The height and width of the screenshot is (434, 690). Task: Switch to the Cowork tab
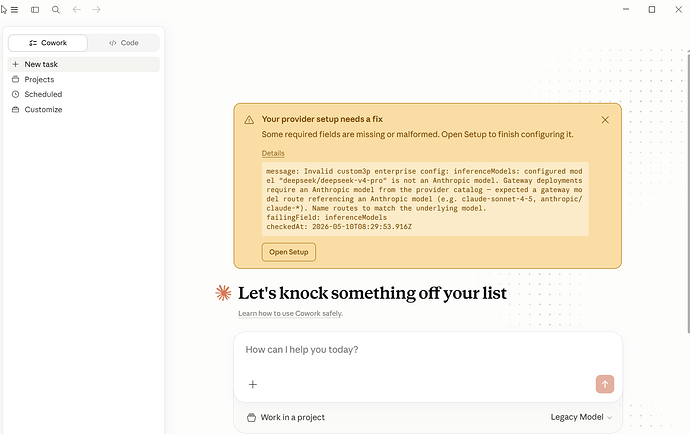point(48,43)
